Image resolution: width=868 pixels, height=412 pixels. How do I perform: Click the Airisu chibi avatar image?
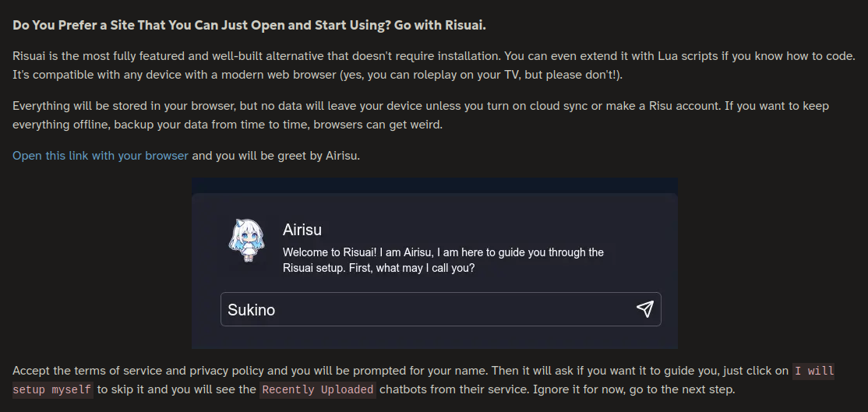click(247, 241)
